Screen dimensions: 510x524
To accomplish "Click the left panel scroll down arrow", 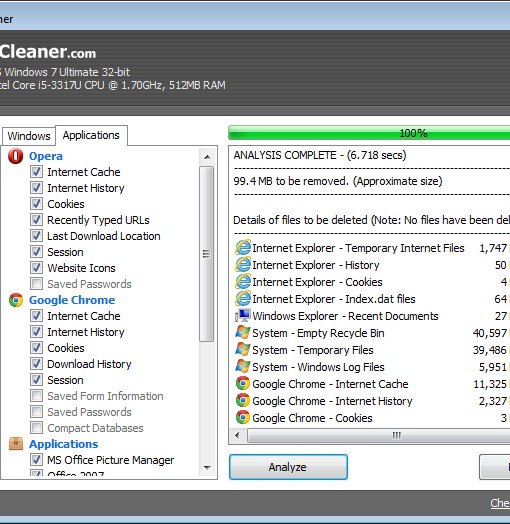I will 207,468.
